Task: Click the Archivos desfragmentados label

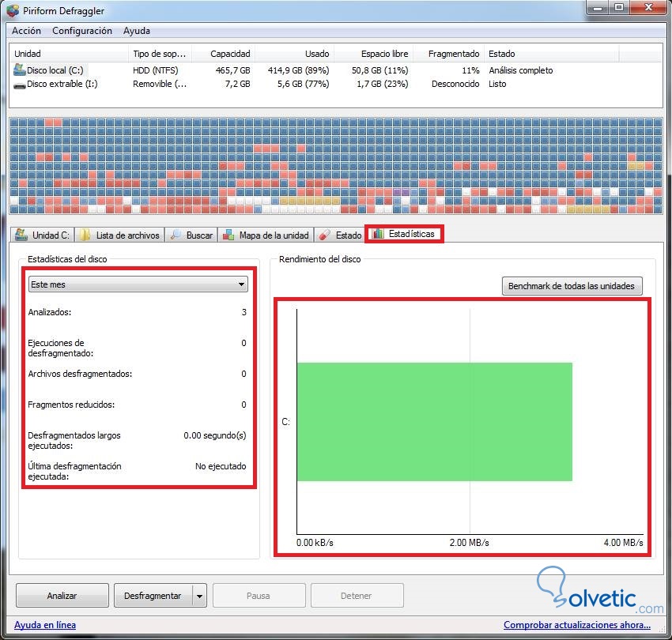Action: tap(80, 374)
